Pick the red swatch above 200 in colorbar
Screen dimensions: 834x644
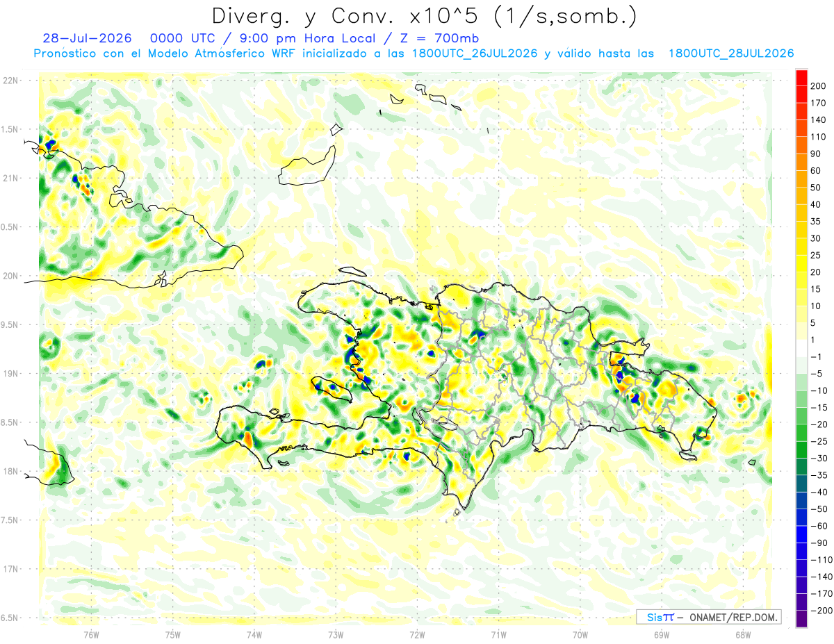click(802, 78)
